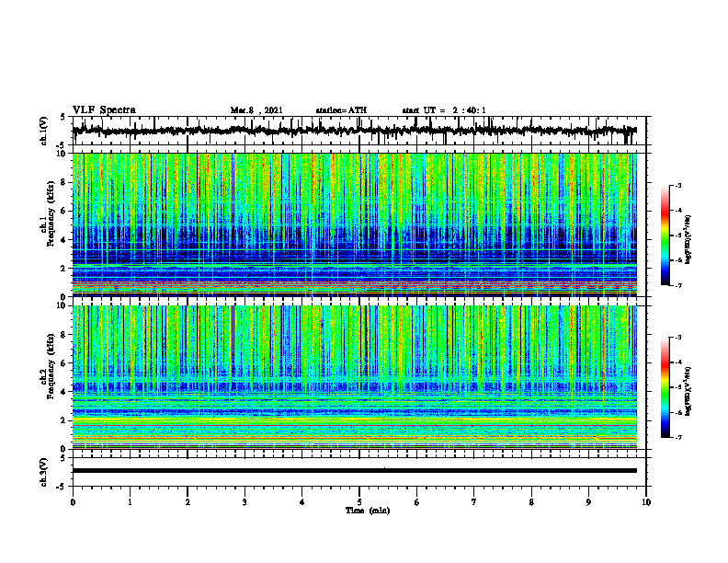The image size is (728, 563).
Task: Click the "4" kHz tick on ch.2 frequency axis
Action: pos(65,392)
